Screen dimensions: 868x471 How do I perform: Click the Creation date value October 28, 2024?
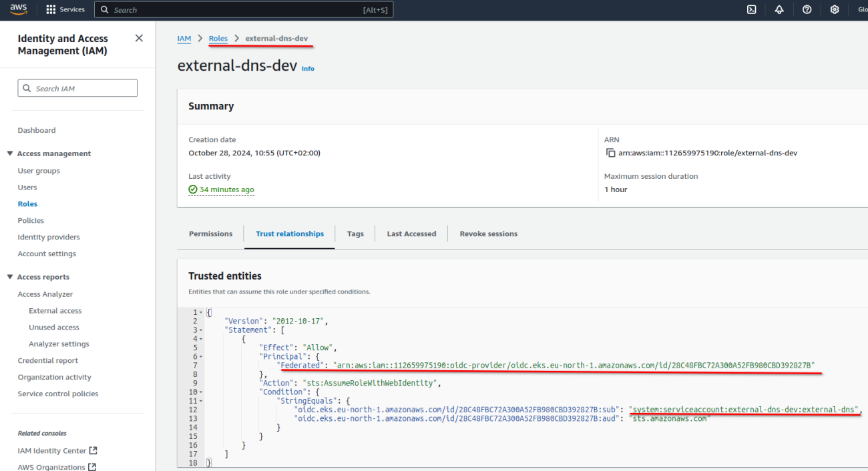[x=254, y=153]
